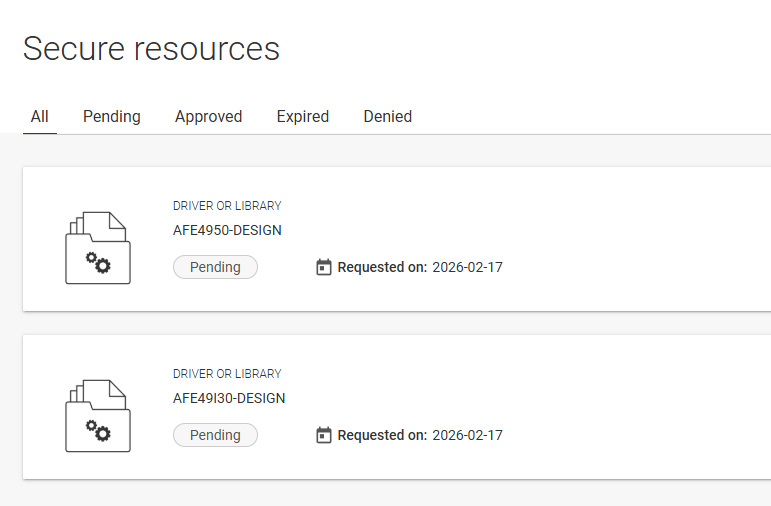Go to the Denied tab

(387, 117)
